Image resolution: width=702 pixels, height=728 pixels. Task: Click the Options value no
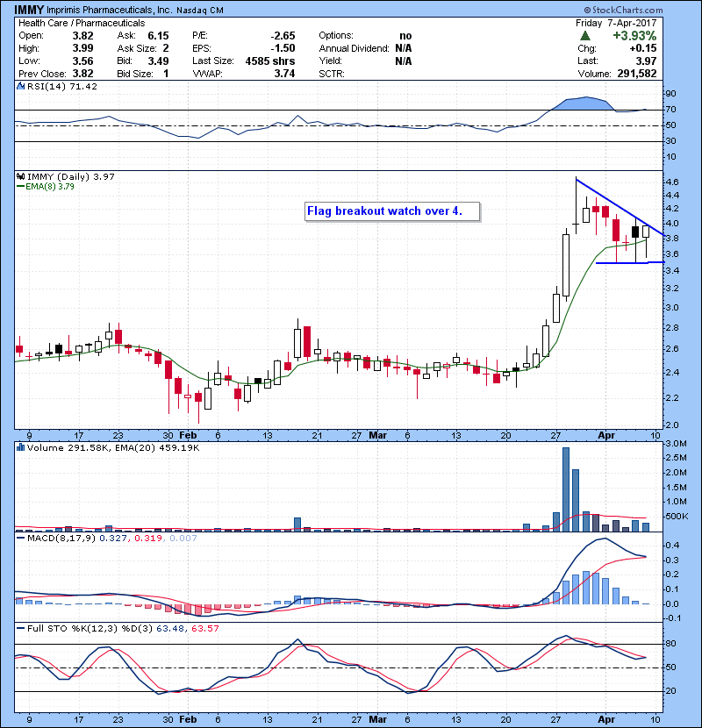(405, 36)
